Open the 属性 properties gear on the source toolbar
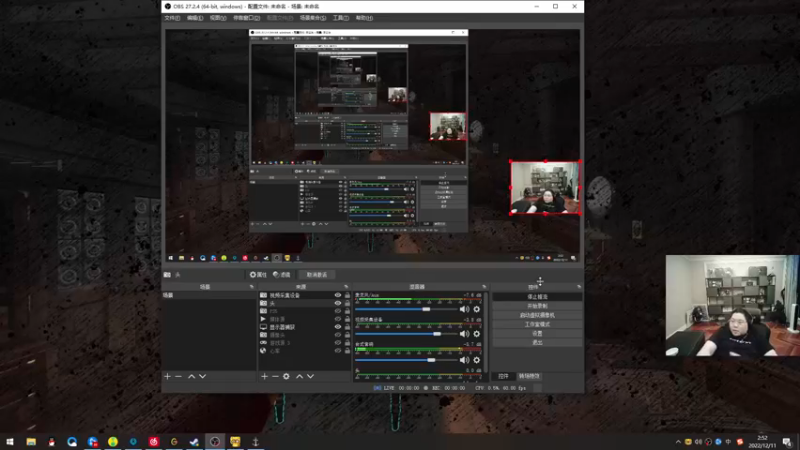 click(258, 274)
